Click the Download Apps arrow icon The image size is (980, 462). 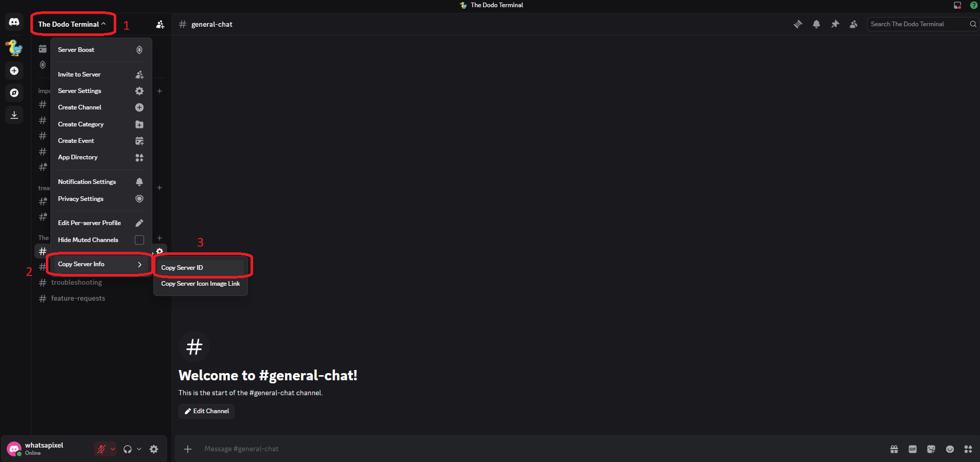tap(14, 115)
